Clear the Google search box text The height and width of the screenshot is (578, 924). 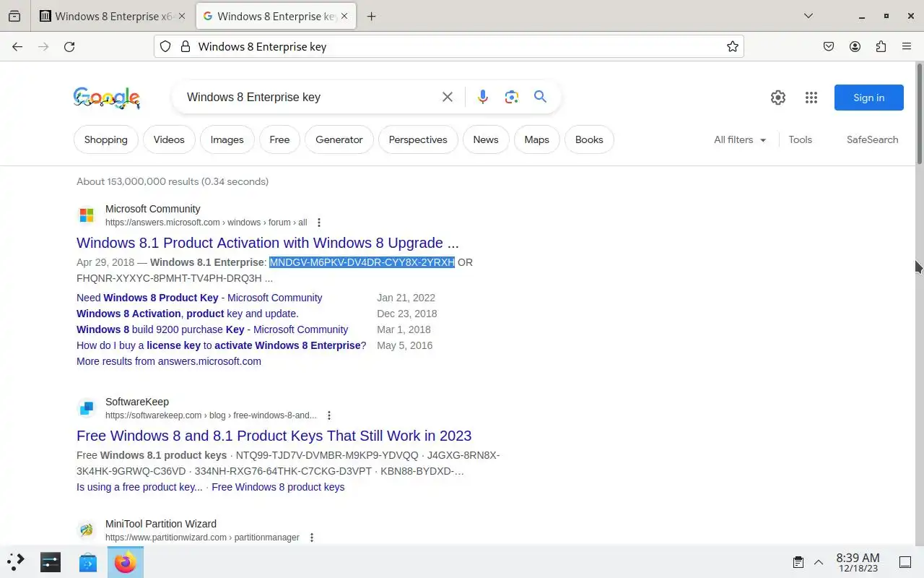(x=448, y=97)
